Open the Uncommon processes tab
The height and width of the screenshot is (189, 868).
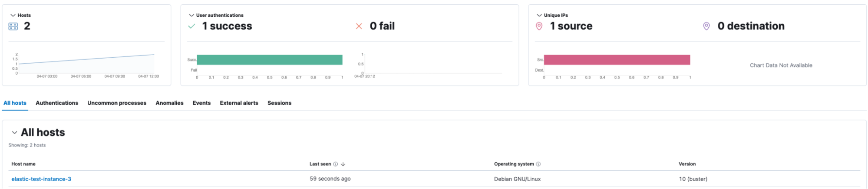pos(117,103)
